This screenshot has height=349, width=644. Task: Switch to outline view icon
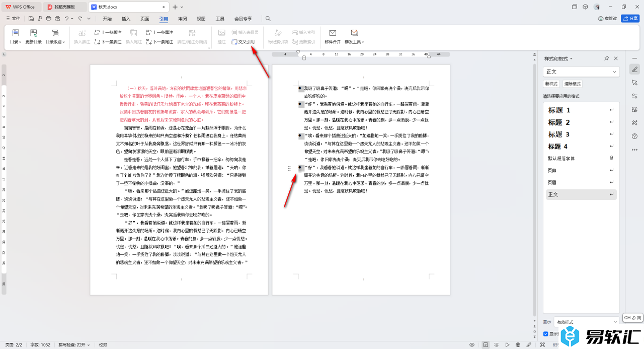pos(497,345)
